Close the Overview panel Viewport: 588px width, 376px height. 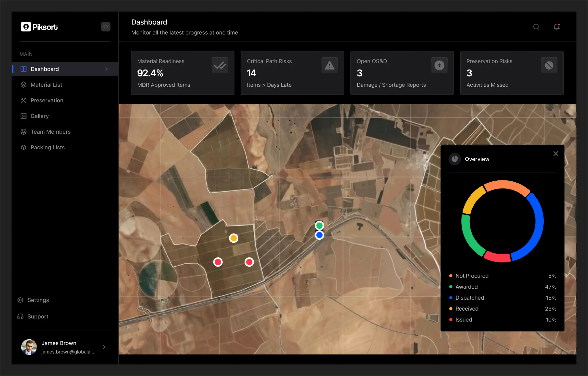(x=556, y=153)
